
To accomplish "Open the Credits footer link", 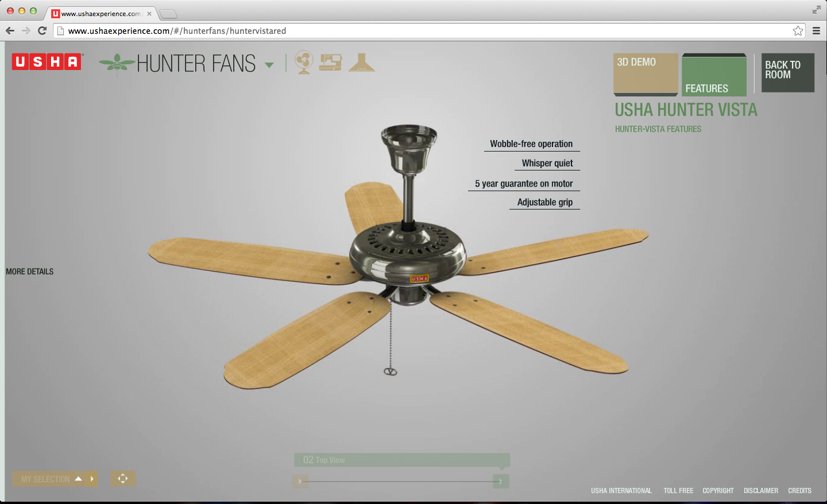I will [x=799, y=491].
